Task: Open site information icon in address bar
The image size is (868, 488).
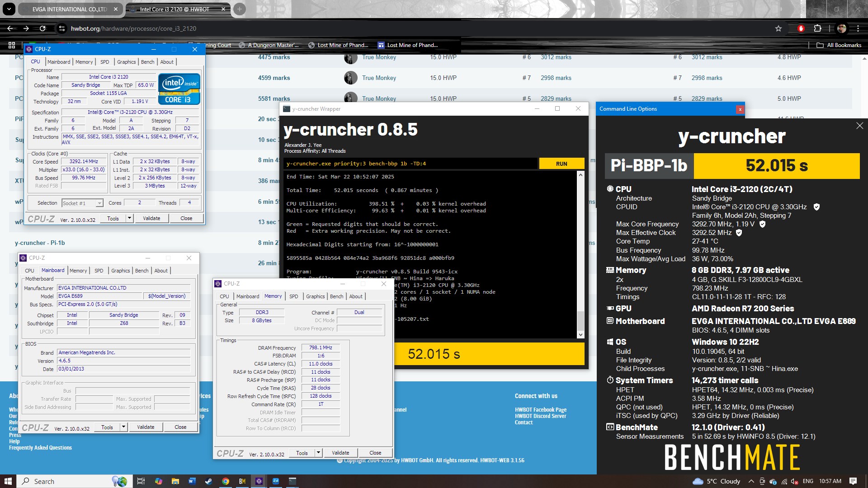Action: (62, 28)
